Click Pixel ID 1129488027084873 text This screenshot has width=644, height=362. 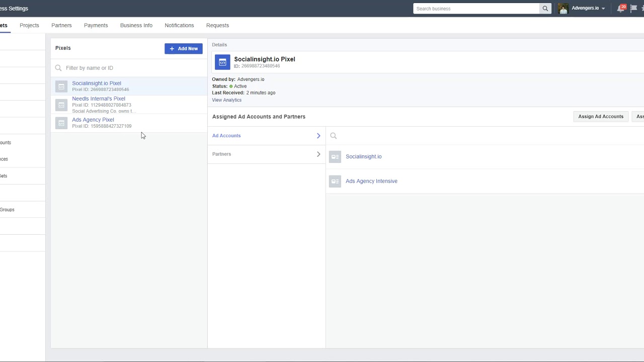[x=102, y=105]
